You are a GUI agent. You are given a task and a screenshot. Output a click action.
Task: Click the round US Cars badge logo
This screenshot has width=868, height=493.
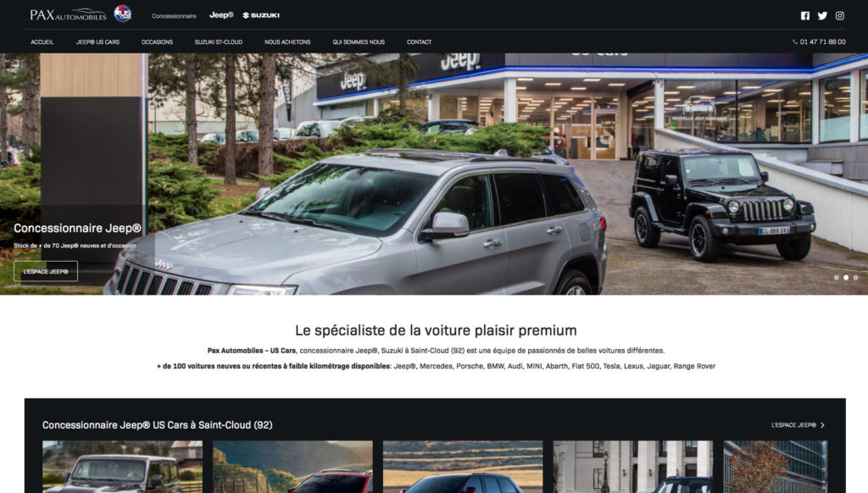point(123,14)
